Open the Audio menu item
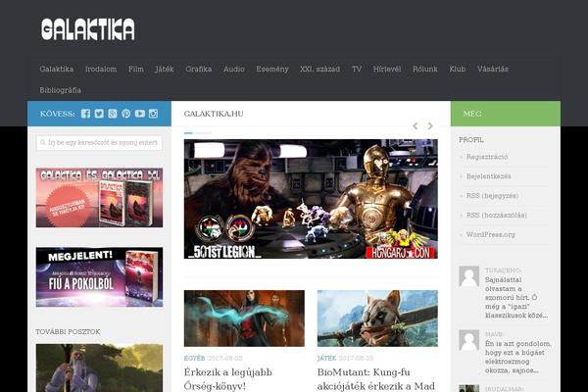Screen dimensions: 588x392 tap(233, 69)
